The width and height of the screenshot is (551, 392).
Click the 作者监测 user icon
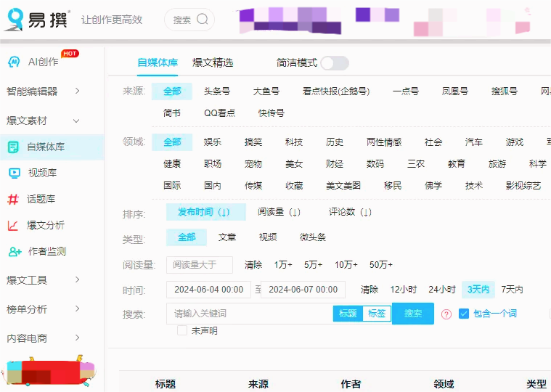coord(14,251)
